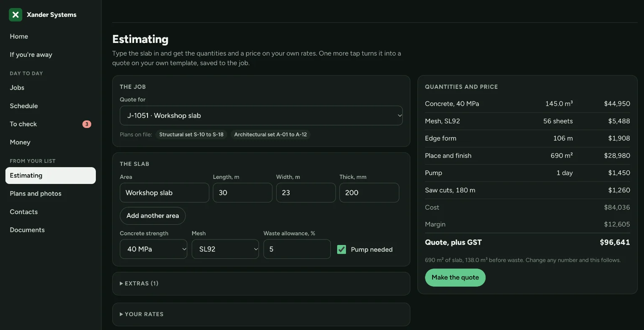Viewport: 644px width, 330px height.
Task: Open the Structural set S-10 to S-18 plan
Action: pos(191,135)
